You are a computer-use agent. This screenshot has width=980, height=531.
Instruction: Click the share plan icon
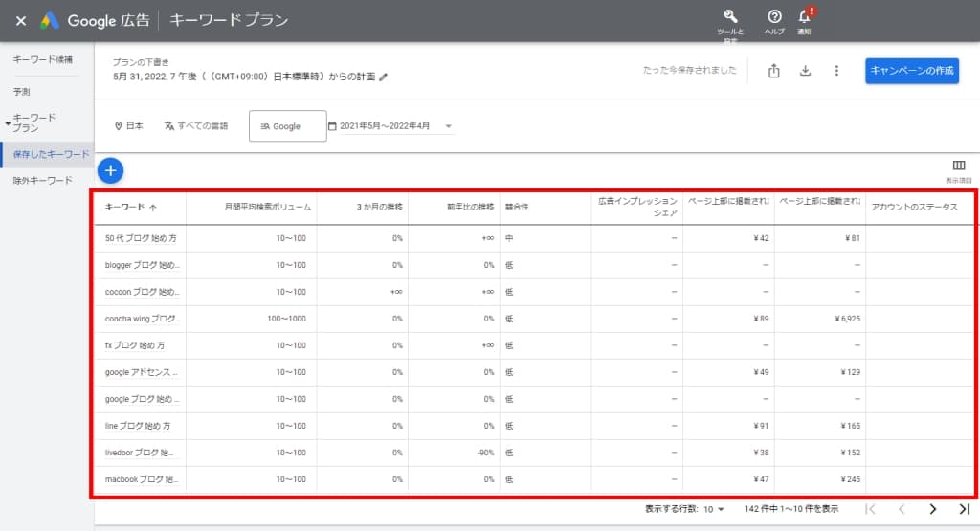click(x=773, y=71)
